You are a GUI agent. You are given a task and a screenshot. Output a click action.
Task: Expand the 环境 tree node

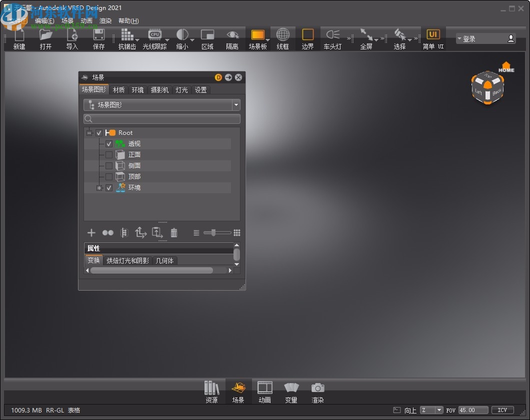(99, 187)
